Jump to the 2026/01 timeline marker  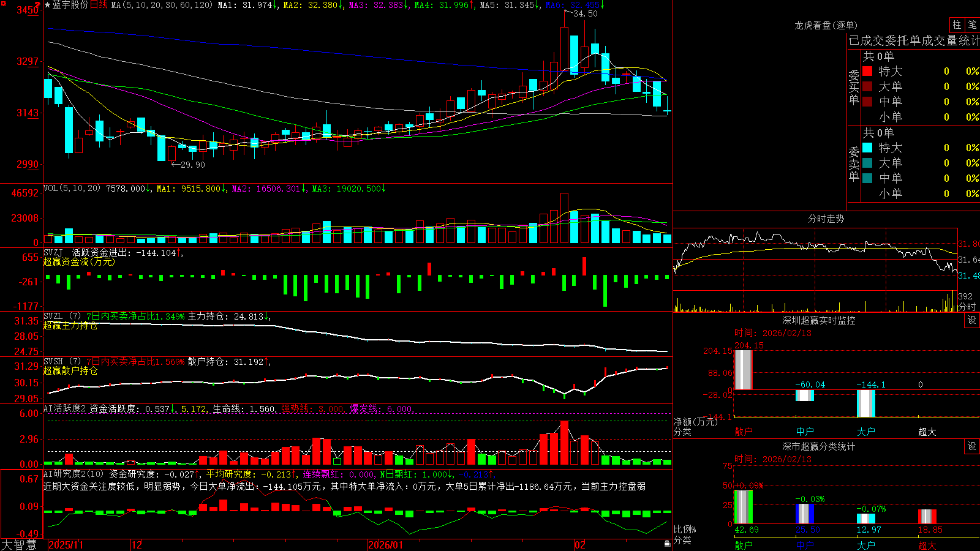385,545
